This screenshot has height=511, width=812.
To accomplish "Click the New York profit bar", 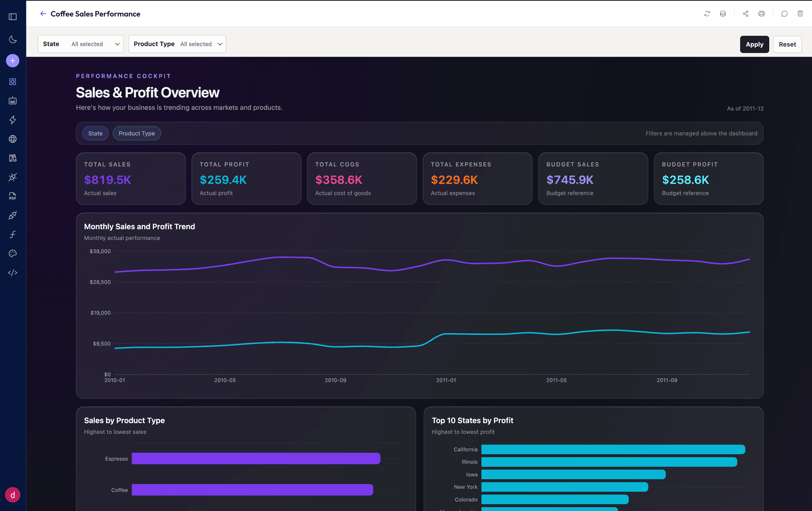I will point(565,487).
